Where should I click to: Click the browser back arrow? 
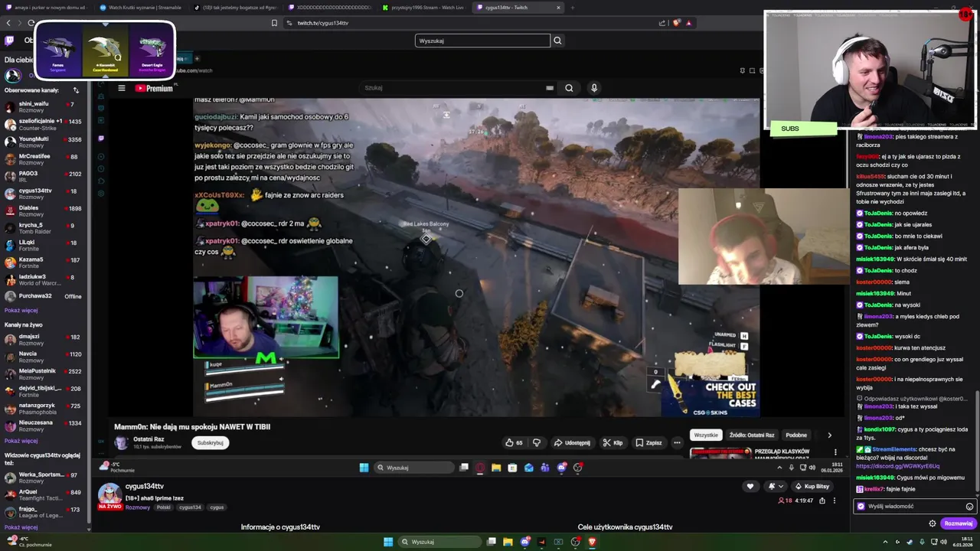coord(8,23)
